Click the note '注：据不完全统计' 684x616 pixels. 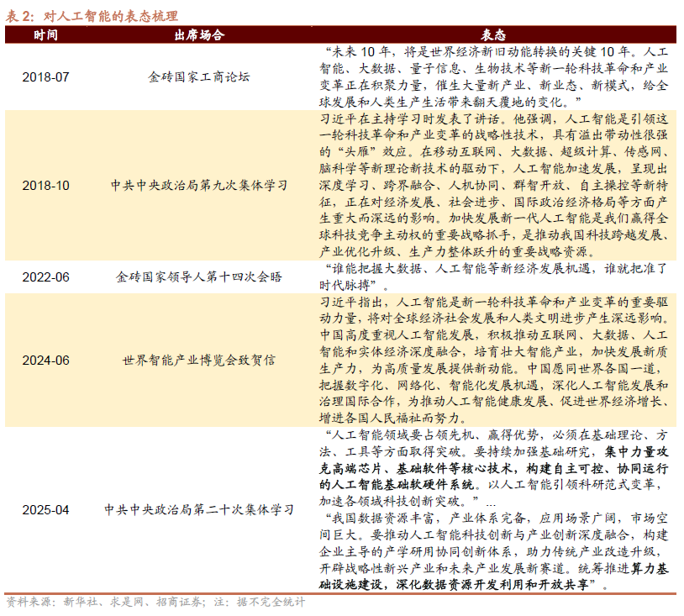coord(260,603)
